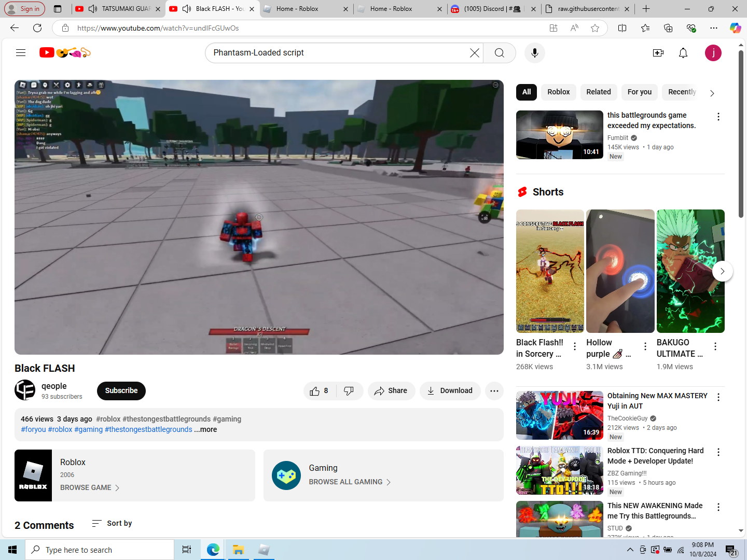Open the account avatar menu

tap(713, 53)
